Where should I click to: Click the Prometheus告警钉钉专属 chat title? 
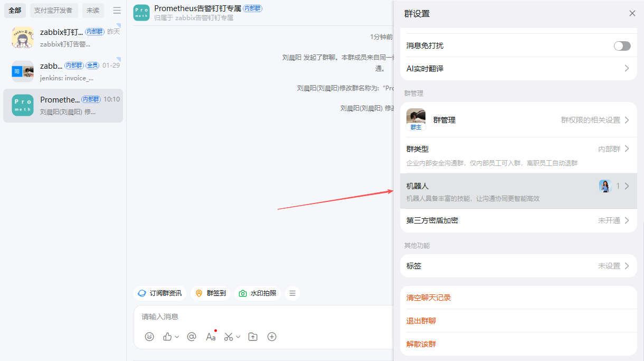[197, 8]
